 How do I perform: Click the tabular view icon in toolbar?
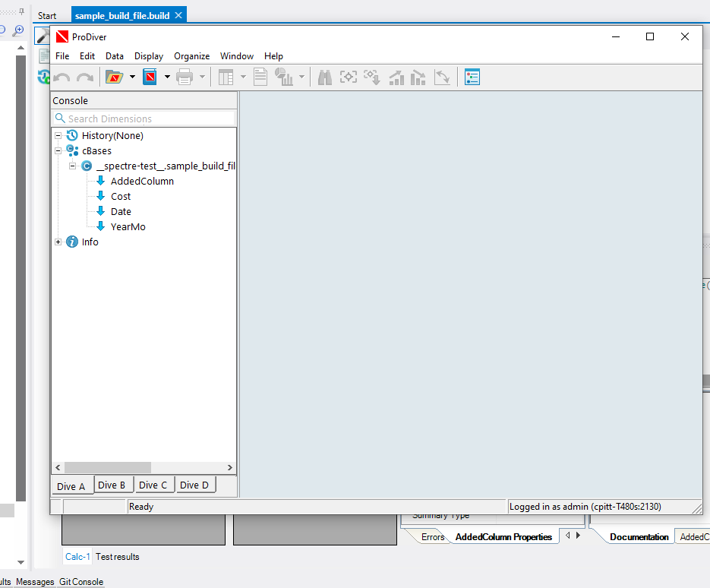226,77
